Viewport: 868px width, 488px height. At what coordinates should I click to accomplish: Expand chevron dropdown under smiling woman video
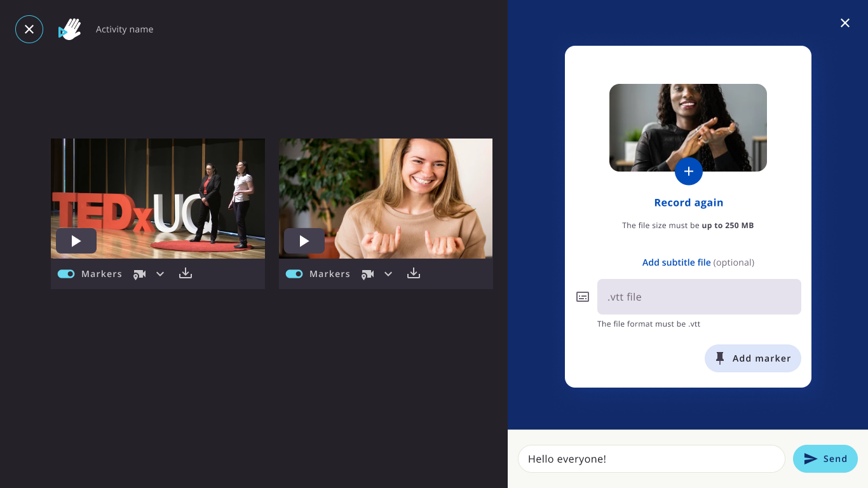point(388,274)
